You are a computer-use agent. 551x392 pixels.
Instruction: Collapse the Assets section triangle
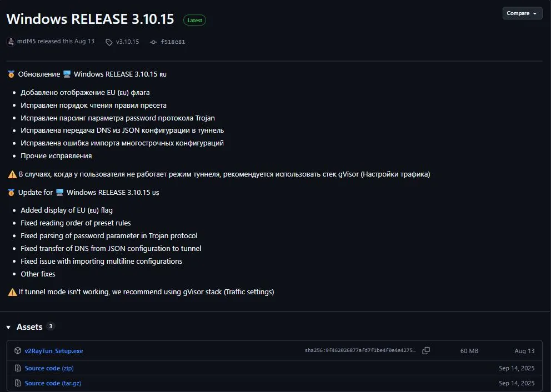(x=8, y=328)
